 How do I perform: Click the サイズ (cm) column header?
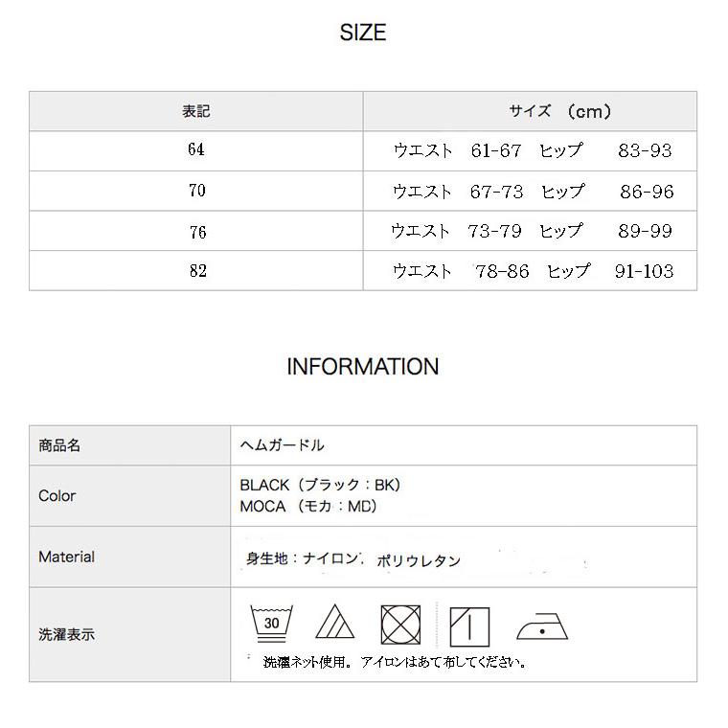click(x=560, y=111)
